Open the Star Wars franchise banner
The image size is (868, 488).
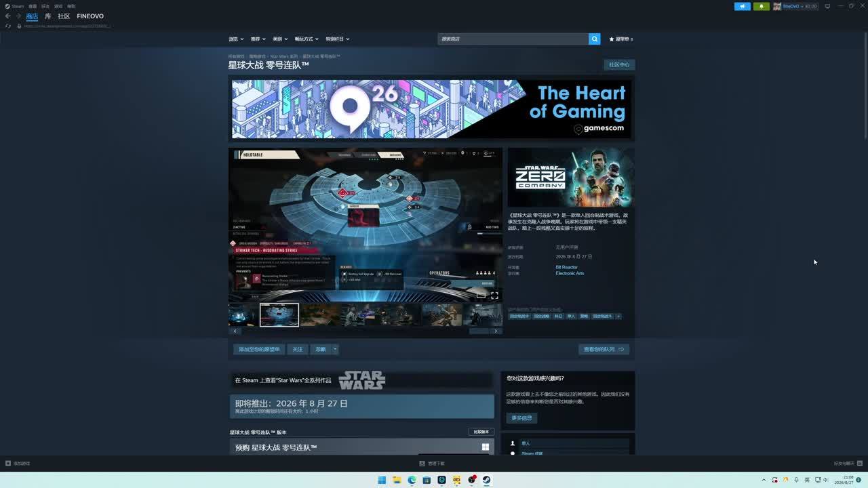tap(361, 380)
